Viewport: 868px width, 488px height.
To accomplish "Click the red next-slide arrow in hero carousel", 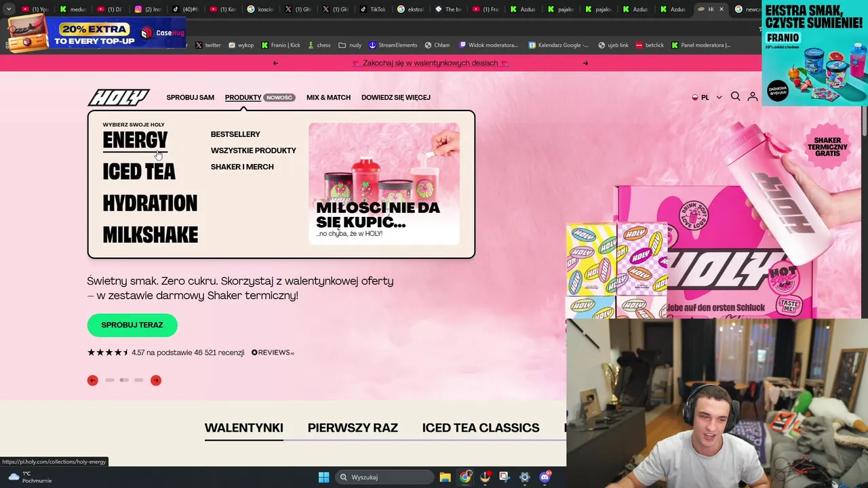I will tap(156, 380).
